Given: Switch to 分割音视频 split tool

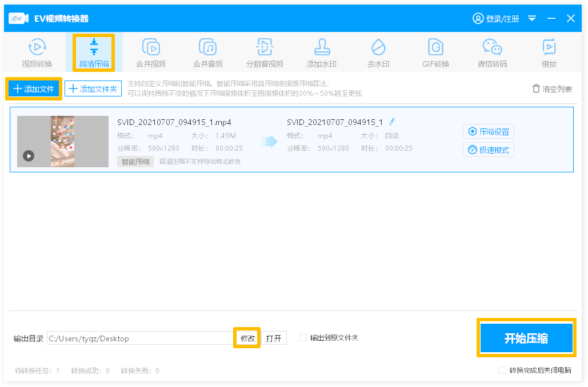Looking at the screenshot, I should pos(265,53).
